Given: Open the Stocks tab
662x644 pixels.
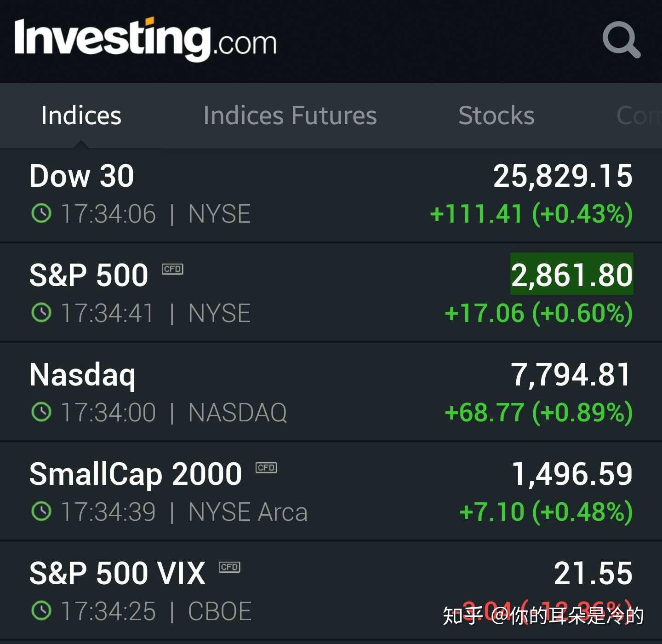Looking at the screenshot, I should [496, 115].
